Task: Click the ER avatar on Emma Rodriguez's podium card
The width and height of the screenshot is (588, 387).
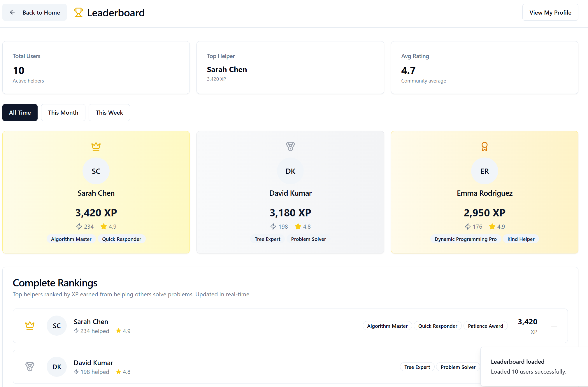Action: 484,171
